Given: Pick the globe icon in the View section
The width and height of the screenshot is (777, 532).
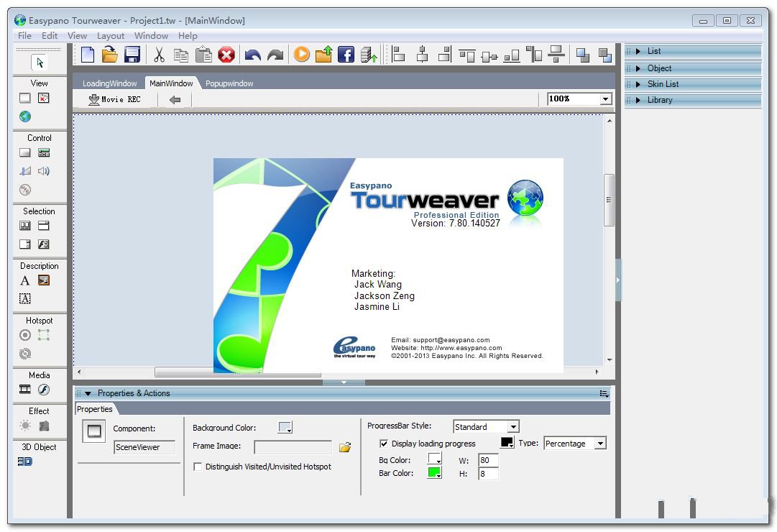Looking at the screenshot, I should tap(24, 116).
